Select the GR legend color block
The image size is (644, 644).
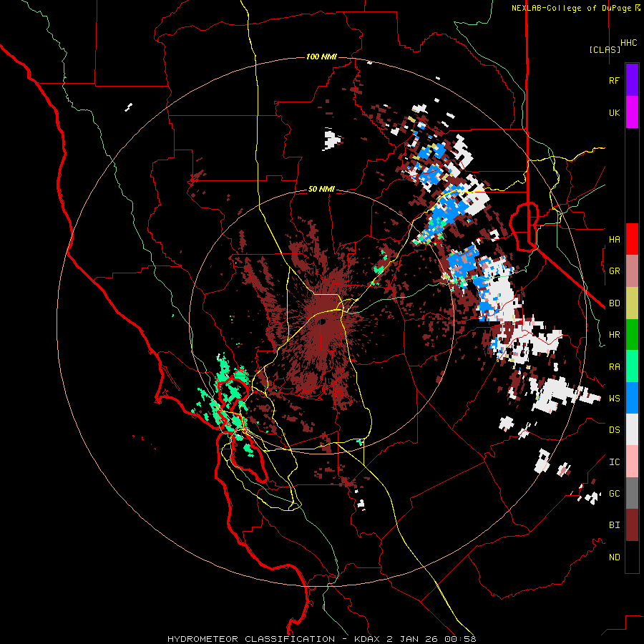coord(632,271)
